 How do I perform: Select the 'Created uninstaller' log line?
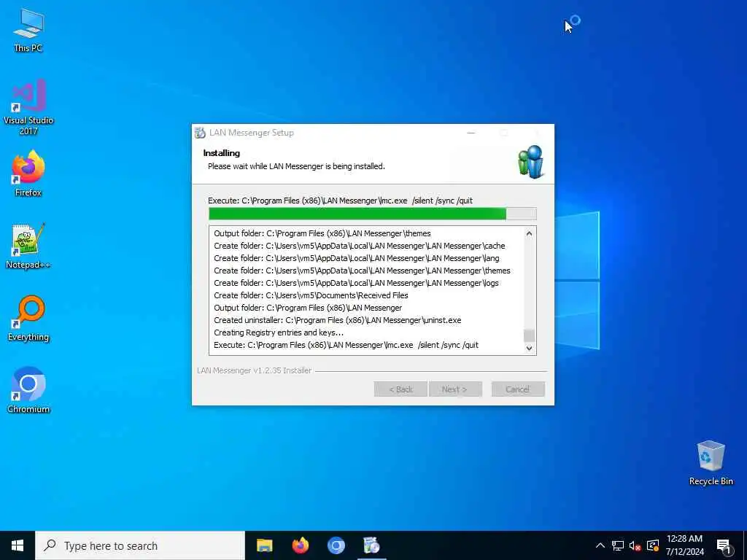(337, 320)
